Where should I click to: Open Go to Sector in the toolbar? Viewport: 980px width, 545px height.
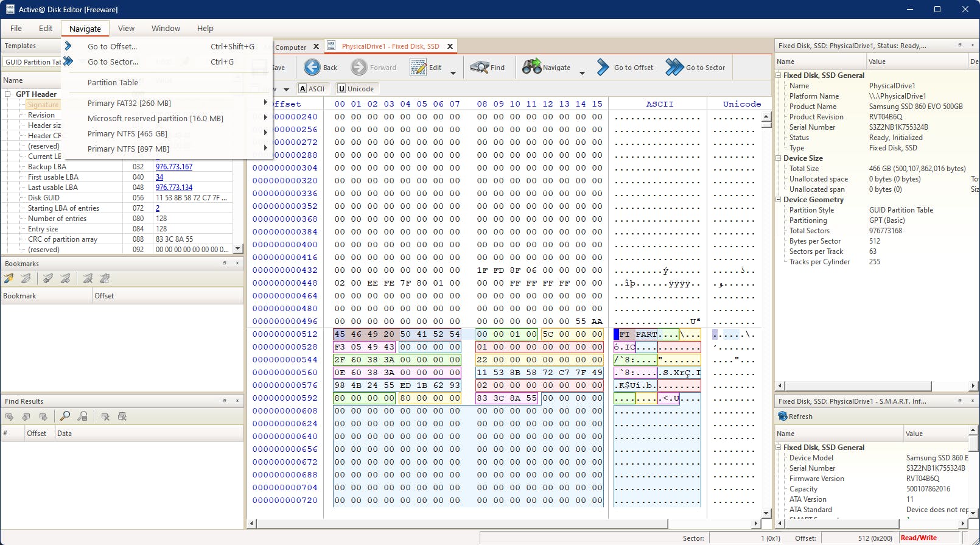696,68
